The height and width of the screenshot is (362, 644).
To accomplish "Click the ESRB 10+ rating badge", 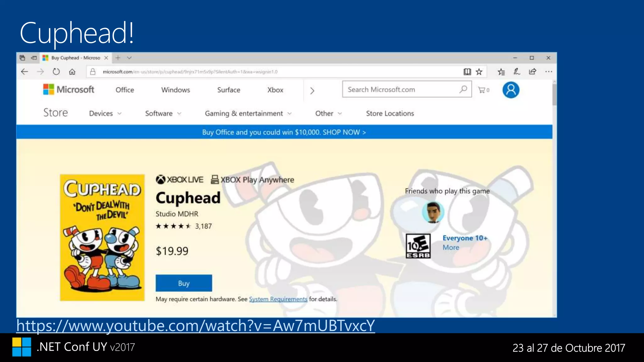I will pyautogui.click(x=418, y=246).
